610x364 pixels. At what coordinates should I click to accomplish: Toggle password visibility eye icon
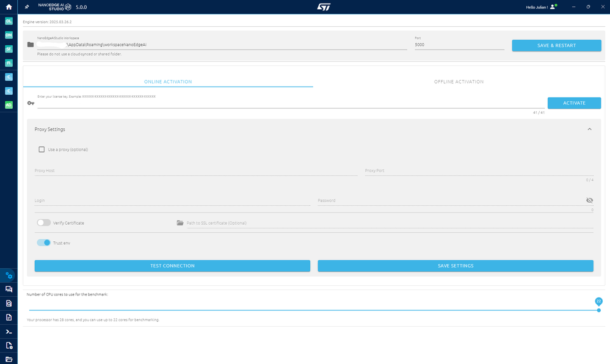click(x=589, y=200)
